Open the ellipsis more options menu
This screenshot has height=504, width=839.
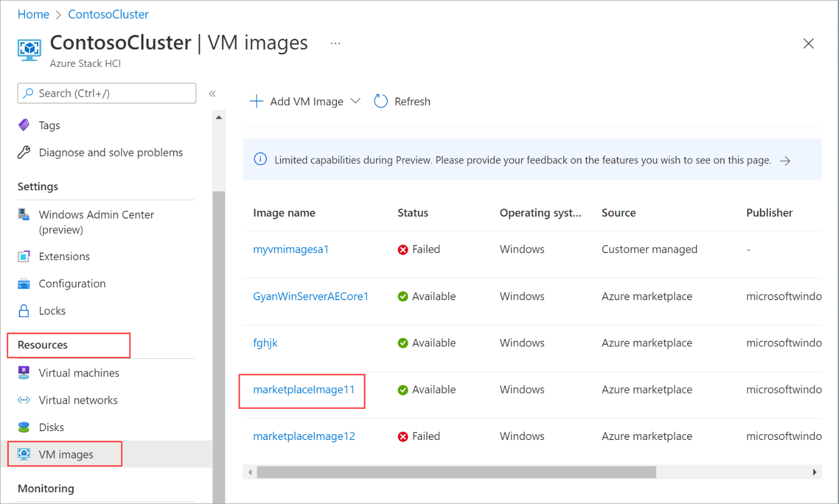click(x=335, y=43)
